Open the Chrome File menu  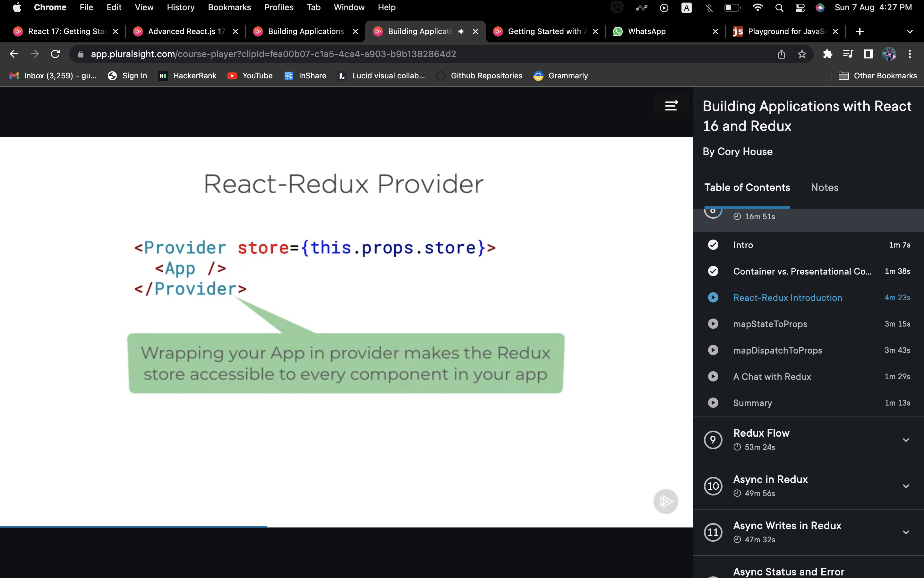point(86,7)
